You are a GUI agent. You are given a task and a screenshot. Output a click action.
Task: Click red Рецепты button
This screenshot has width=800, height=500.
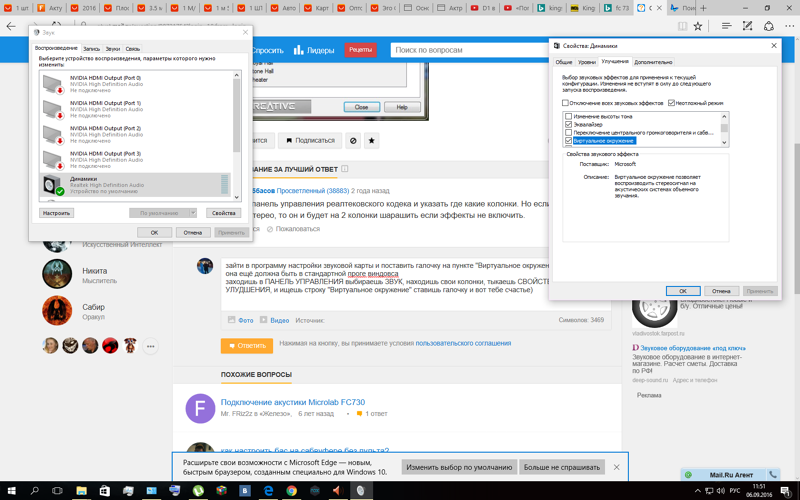361,49
